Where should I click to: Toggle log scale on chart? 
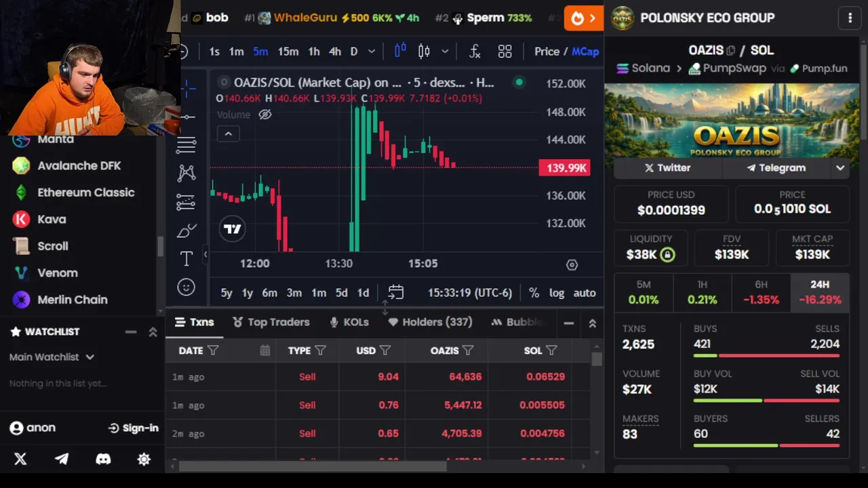tap(557, 293)
